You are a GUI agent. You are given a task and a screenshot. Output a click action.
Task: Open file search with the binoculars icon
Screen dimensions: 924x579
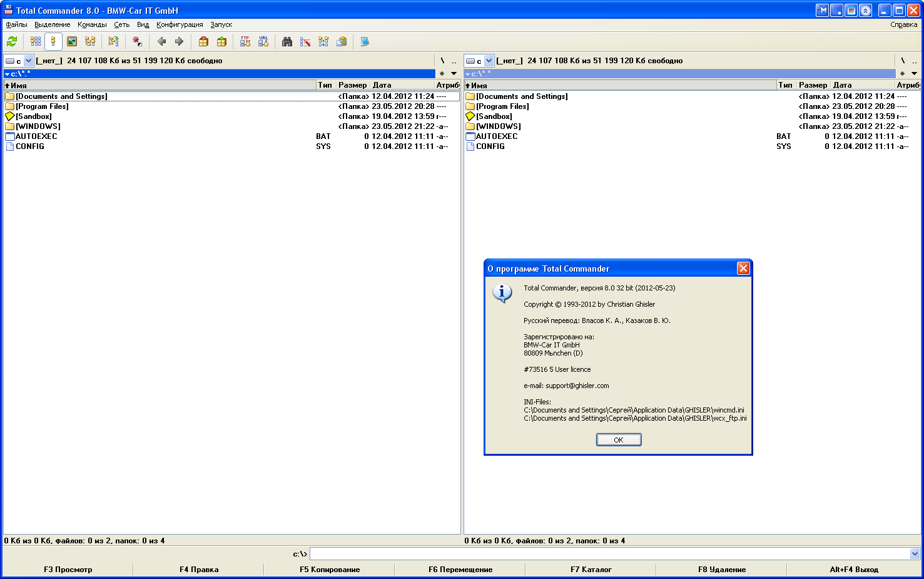pos(287,41)
